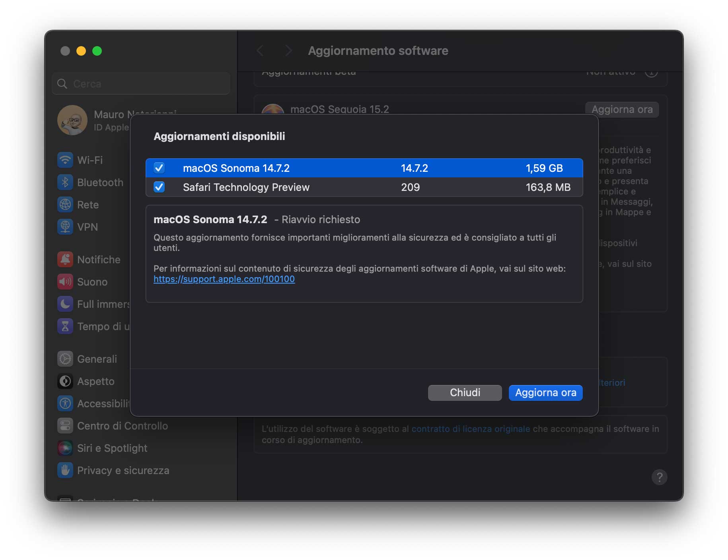Open Bluetooth settings
The height and width of the screenshot is (560, 728).
point(99,183)
